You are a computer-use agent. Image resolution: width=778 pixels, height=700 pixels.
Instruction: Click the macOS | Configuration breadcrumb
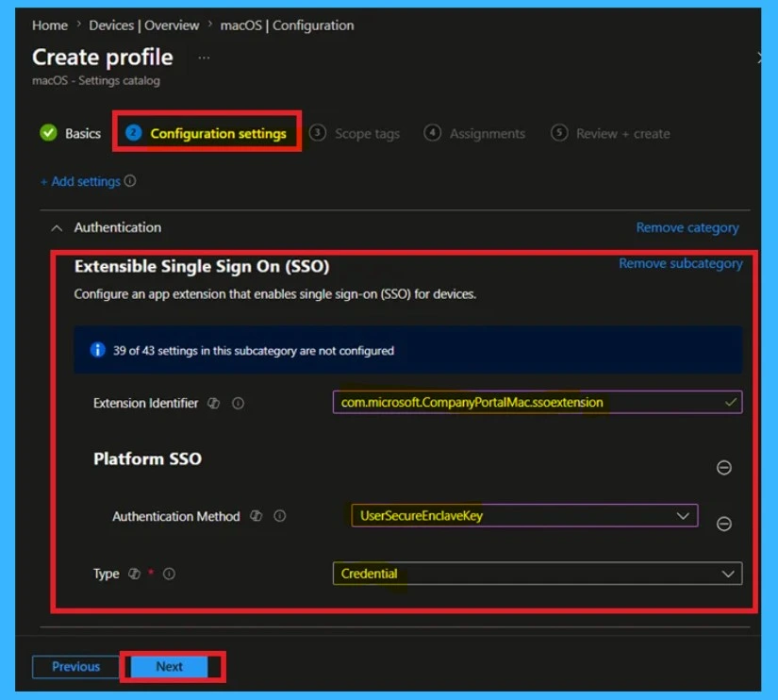(287, 25)
